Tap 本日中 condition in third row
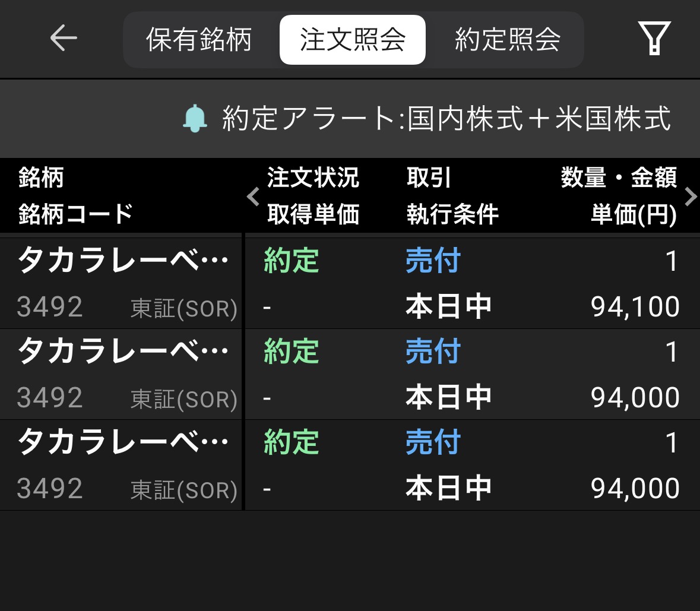 (x=448, y=488)
